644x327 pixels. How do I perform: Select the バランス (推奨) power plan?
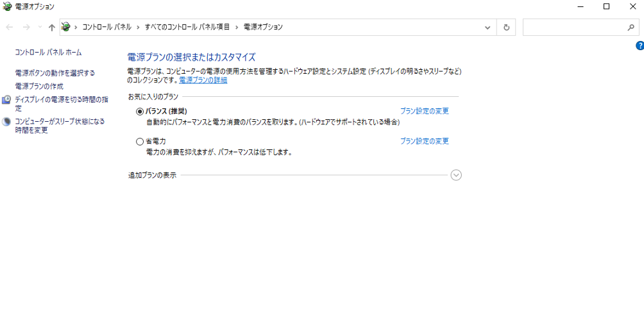[x=140, y=111]
